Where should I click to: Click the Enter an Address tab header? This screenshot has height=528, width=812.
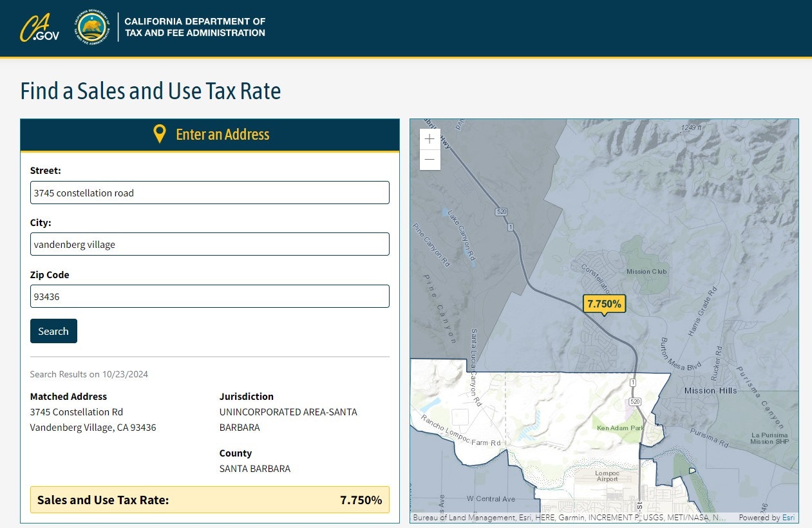[x=210, y=135]
